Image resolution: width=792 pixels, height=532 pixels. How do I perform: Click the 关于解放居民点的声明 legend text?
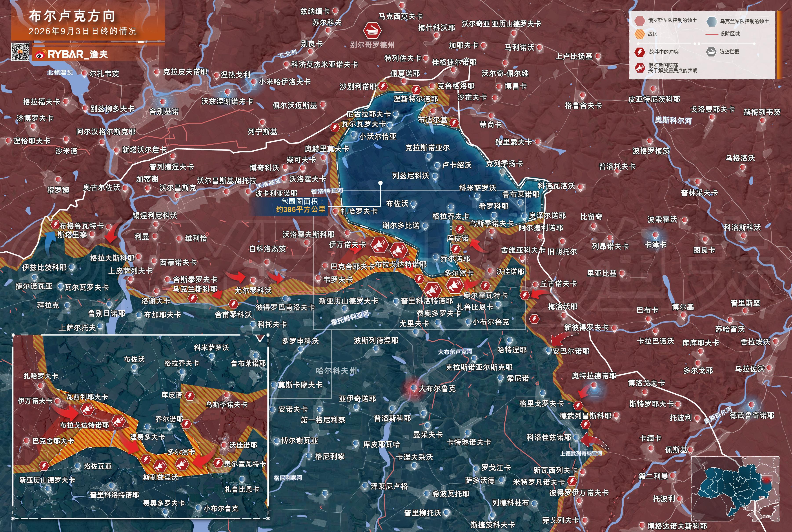click(x=673, y=71)
